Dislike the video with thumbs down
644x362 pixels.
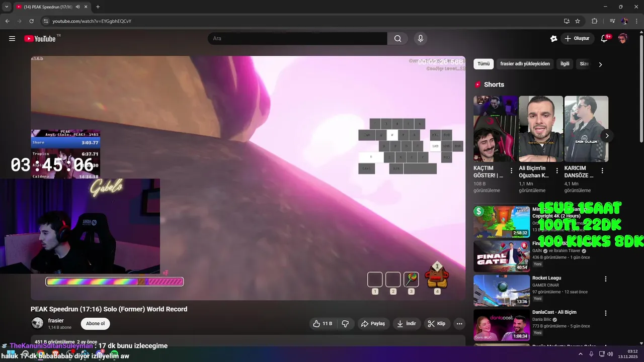point(345,324)
